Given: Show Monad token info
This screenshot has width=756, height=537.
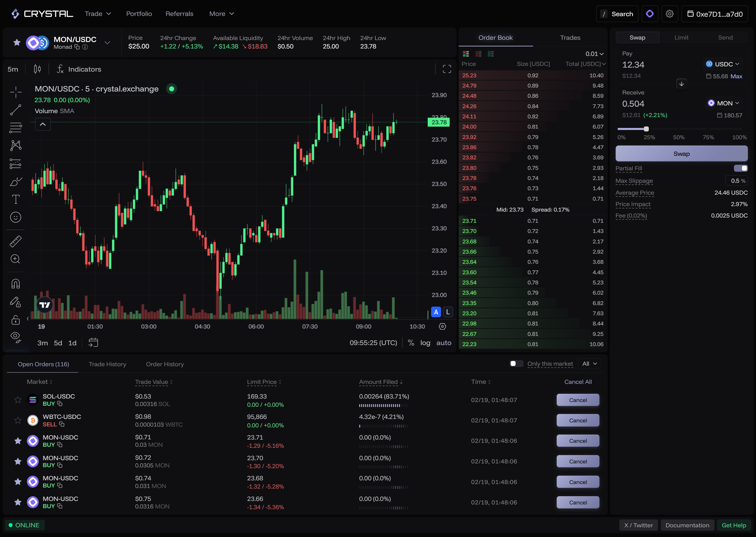Looking at the screenshot, I should (85, 47).
